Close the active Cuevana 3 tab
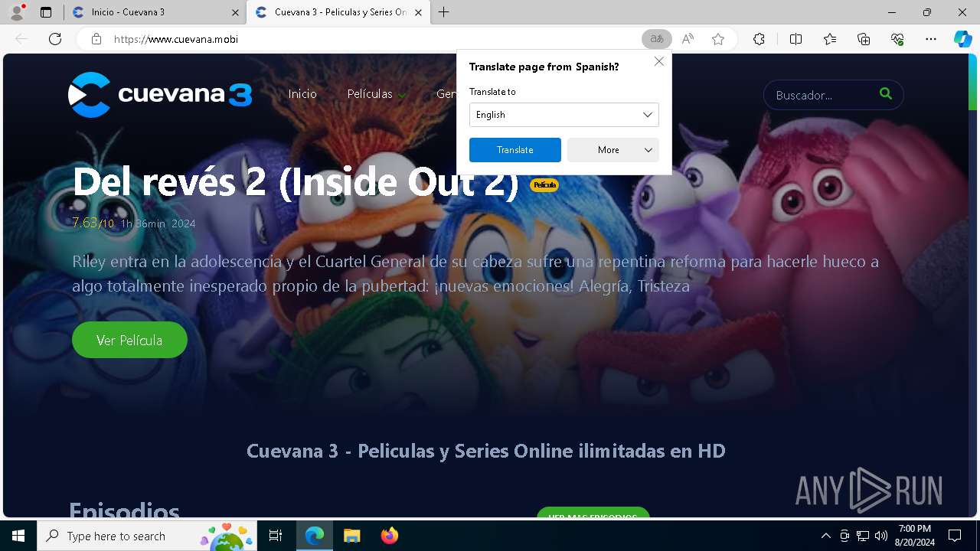This screenshot has width=980, height=551. click(x=418, y=12)
